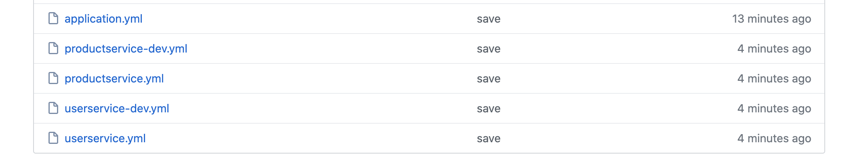View the save commit for userservice.yml
The height and width of the screenshot is (156, 868).
point(489,139)
